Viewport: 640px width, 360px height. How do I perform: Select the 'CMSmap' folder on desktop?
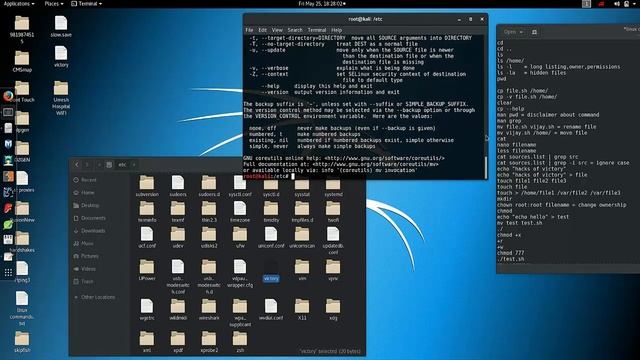coord(22,62)
